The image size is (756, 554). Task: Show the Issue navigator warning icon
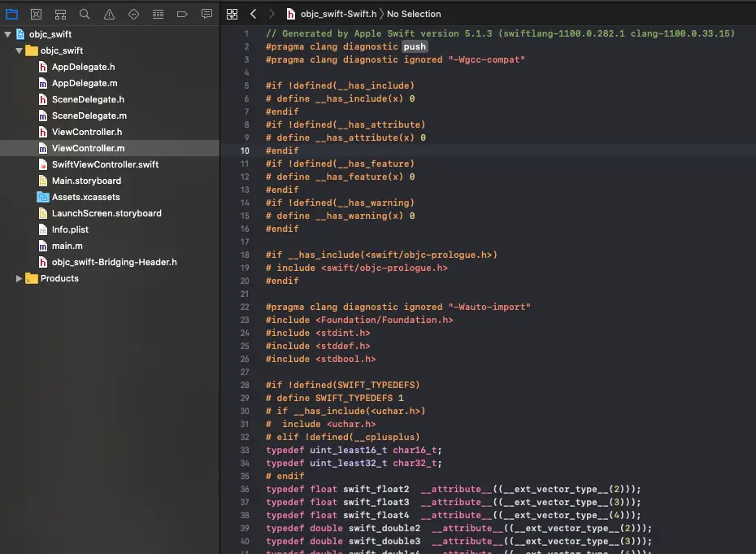[x=110, y=14]
